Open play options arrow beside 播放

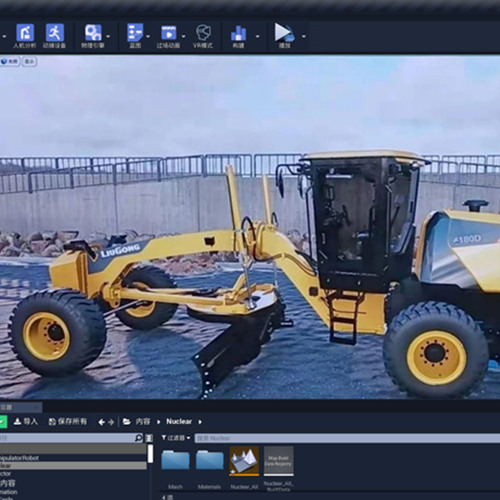304,36
